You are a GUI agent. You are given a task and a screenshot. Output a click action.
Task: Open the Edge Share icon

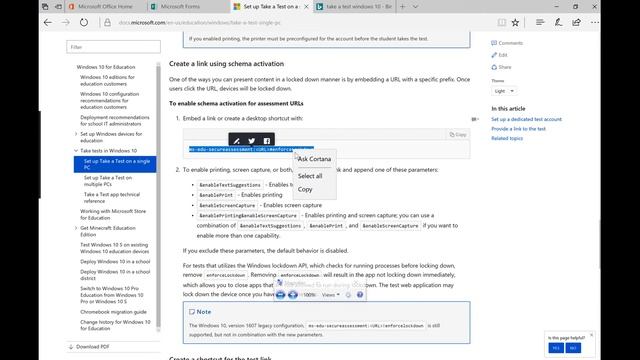pyautogui.click(x=576, y=22)
